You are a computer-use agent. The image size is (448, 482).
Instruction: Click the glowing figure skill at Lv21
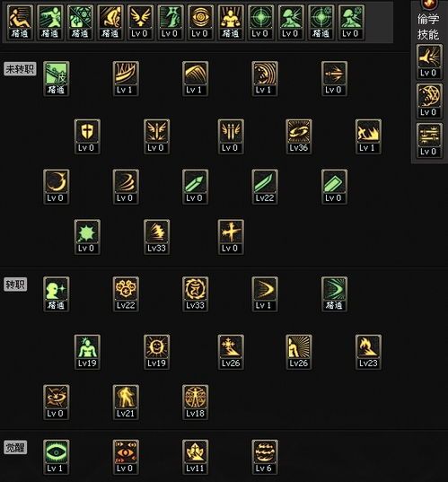(126, 402)
